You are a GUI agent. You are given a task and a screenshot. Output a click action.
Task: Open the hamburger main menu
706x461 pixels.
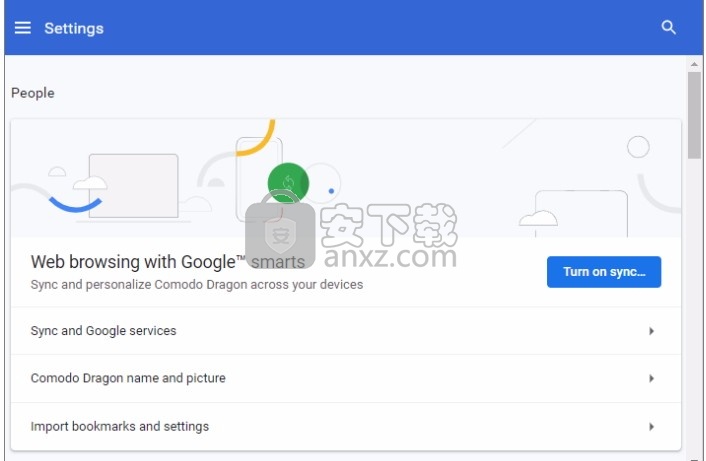click(x=23, y=28)
